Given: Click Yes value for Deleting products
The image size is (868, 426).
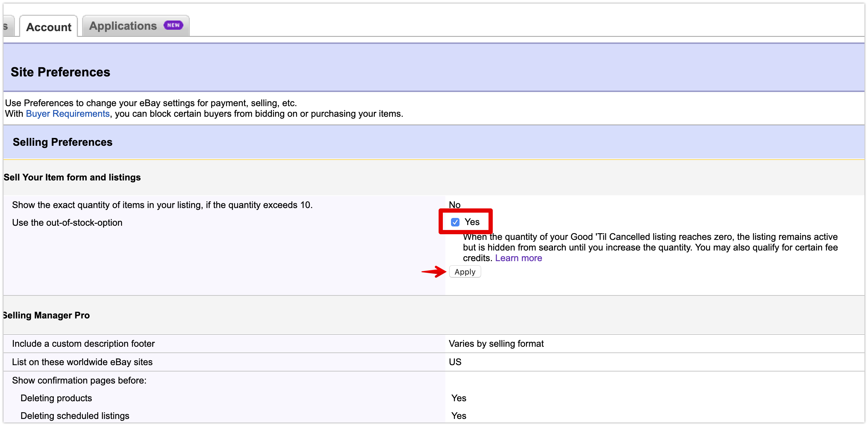Looking at the screenshot, I should pos(458,398).
